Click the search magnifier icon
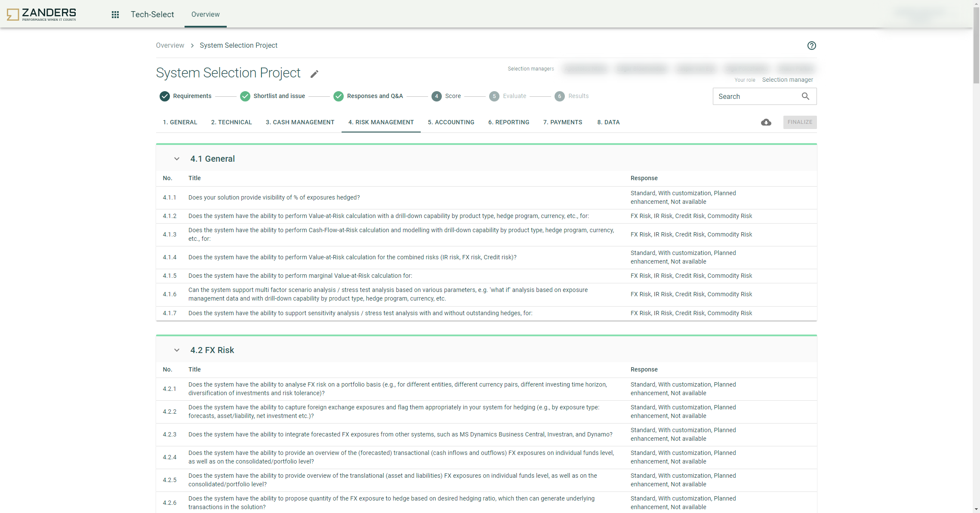 (805, 96)
